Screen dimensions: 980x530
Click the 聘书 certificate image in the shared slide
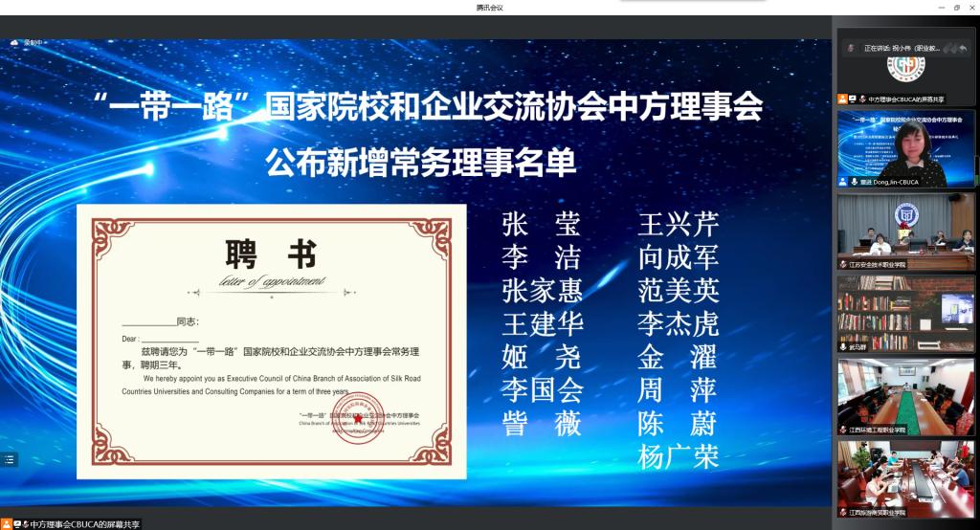(x=271, y=342)
